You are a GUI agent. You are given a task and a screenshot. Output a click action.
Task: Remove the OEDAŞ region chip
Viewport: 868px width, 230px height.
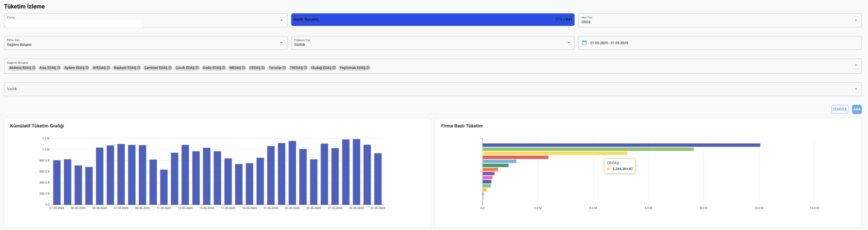pyautogui.click(x=263, y=68)
